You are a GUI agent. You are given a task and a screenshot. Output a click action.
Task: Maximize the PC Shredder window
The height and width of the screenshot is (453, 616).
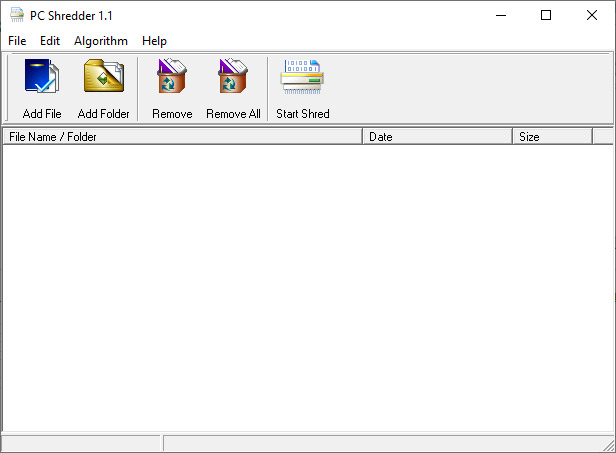(x=546, y=15)
